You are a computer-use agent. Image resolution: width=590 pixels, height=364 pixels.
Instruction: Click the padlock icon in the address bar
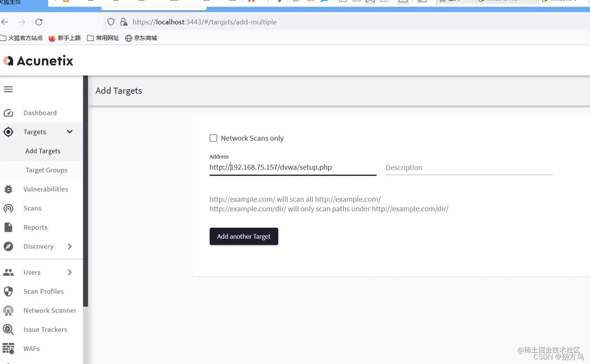(124, 22)
